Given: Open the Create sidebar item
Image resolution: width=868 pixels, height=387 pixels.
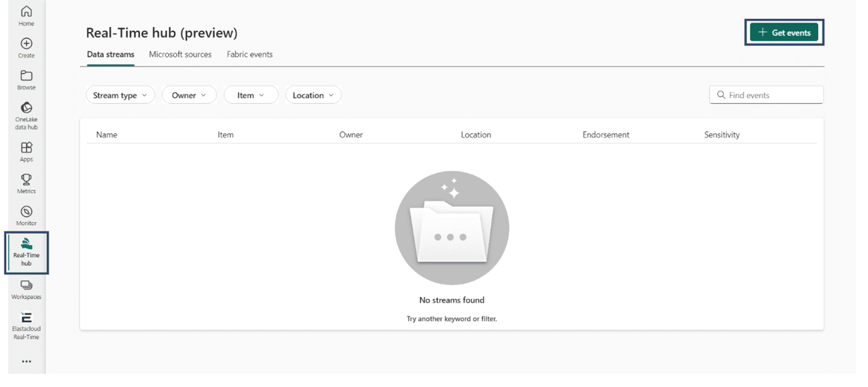Looking at the screenshot, I should pos(26,48).
